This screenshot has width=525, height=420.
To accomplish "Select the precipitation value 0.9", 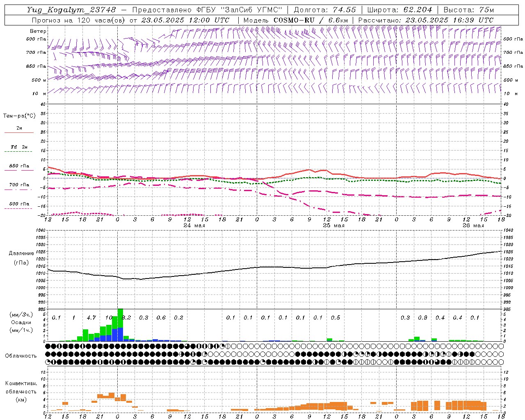I will pyautogui.click(x=422, y=317).
